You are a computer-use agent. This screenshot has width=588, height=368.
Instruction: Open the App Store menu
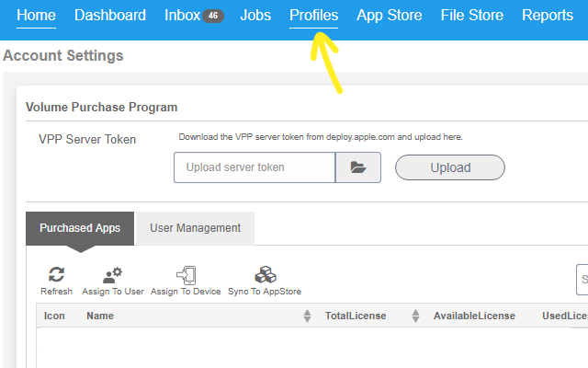point(390,16)
